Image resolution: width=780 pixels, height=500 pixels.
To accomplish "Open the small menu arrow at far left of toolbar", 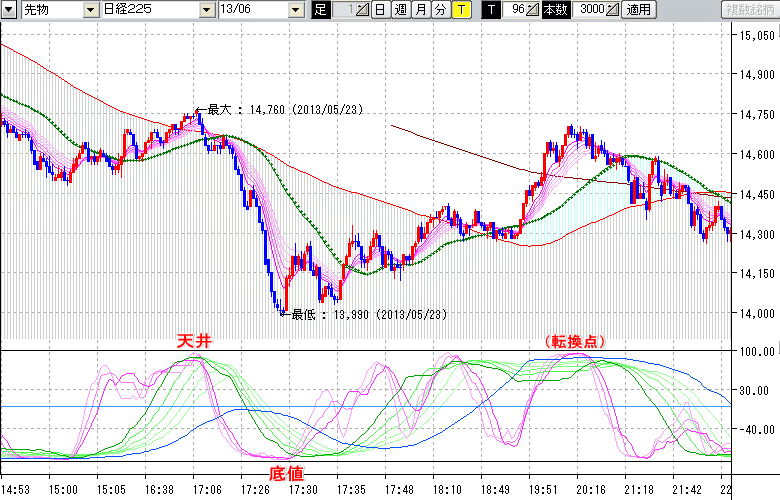I will pyautogui.click(x=9, y=10).
